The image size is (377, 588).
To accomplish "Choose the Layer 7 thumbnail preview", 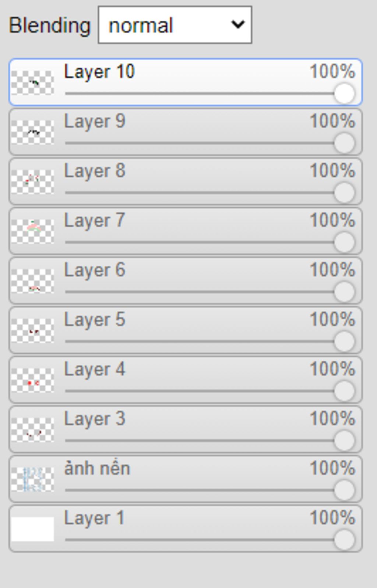I will [x=32, y=231].
